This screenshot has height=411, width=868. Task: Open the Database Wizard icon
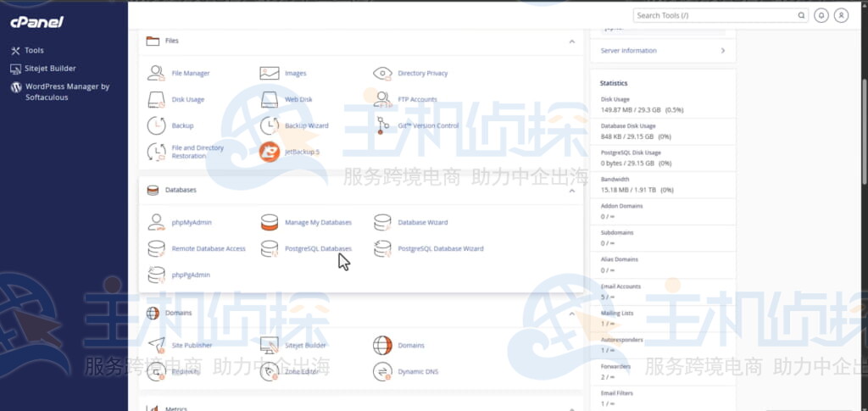(382, 222)
